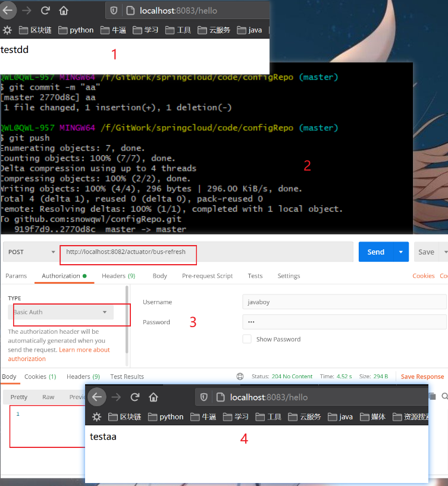Switch response view to Raw
The image size is (448, 486).
click(48, 397)
